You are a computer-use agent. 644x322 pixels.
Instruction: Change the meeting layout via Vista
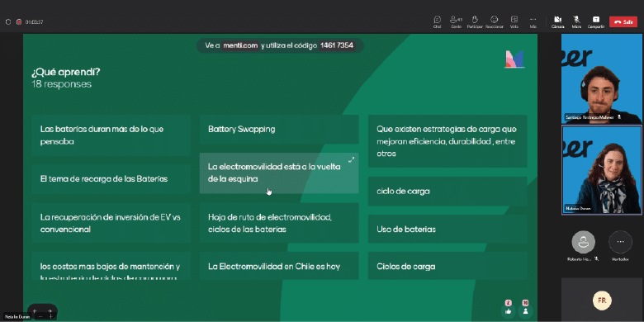pos(514,21)
